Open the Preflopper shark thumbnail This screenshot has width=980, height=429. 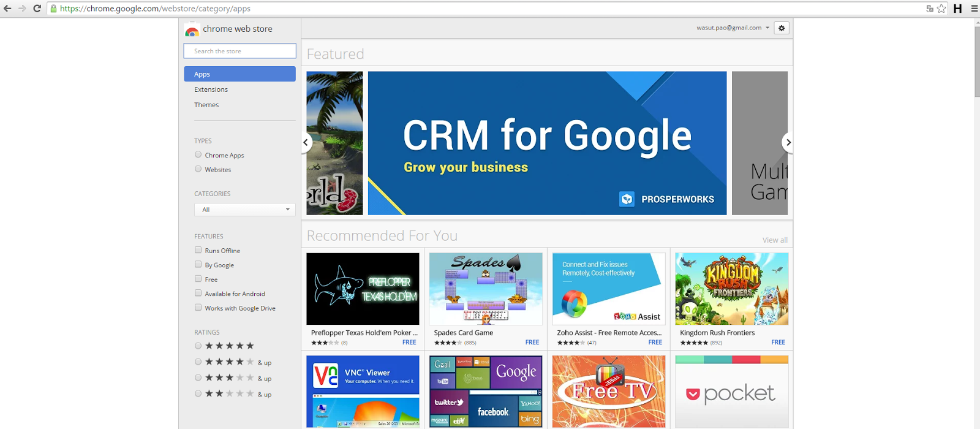pyautogui.click(x=363, y=289)
